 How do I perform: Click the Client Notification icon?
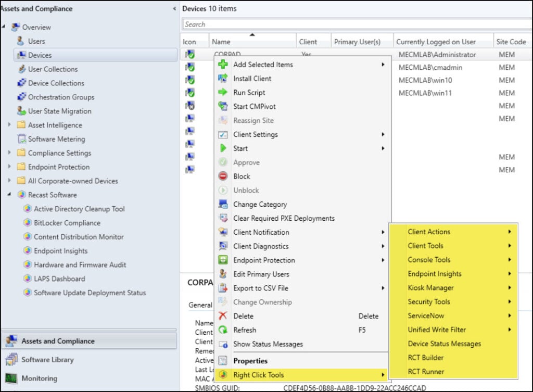click(x=223, y=232)
